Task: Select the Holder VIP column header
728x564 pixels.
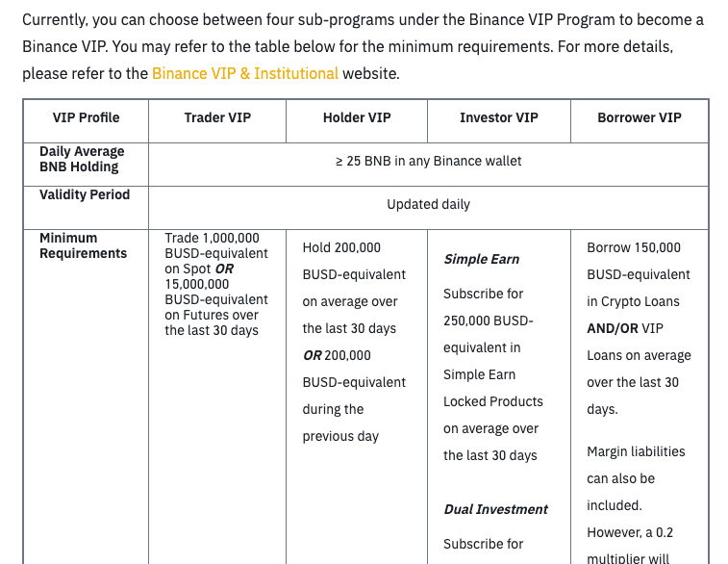Action: pos(357,117)
